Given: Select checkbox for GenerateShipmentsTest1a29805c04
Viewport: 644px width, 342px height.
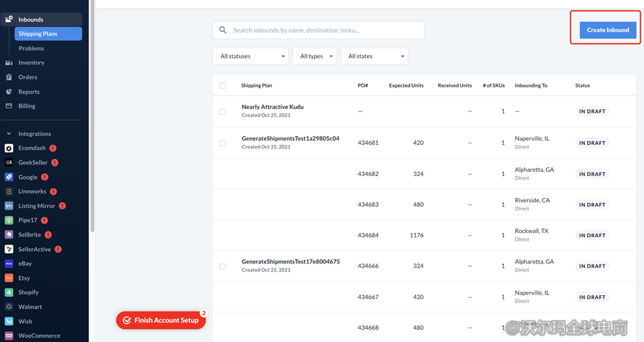Looking at the screenshot, I should coord(222,143).
